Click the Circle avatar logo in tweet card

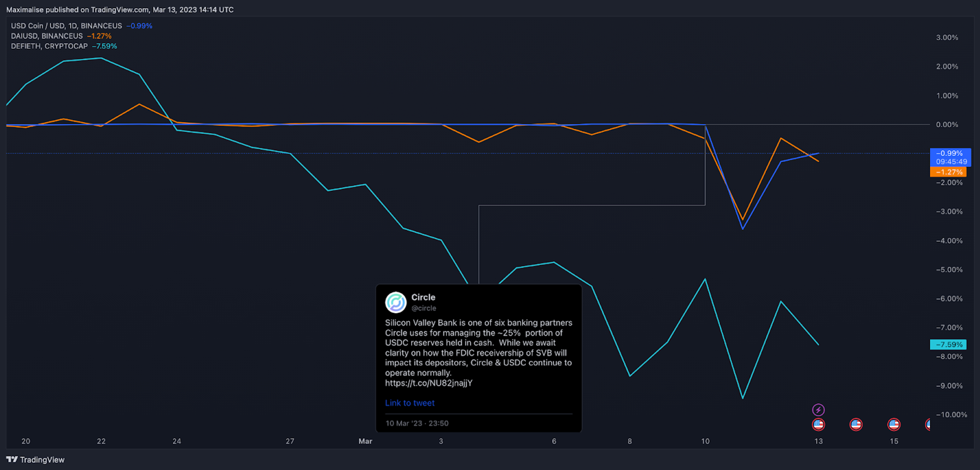coord(396,302)
